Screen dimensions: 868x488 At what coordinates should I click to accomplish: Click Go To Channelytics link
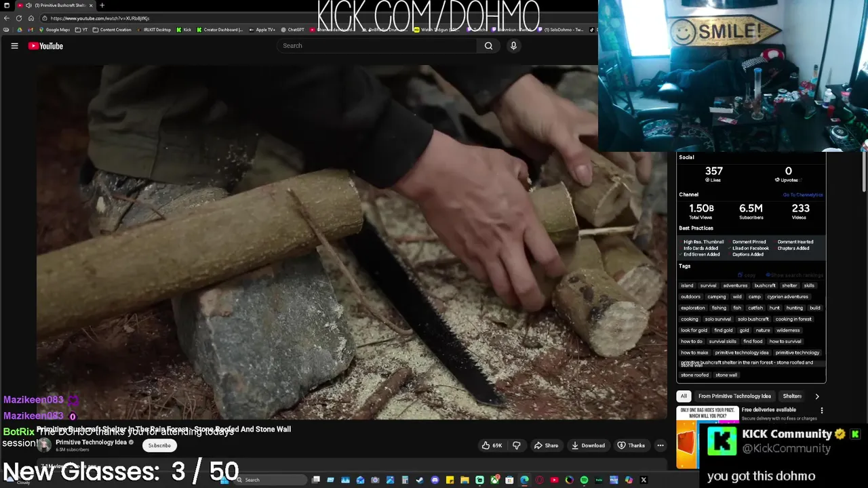pos(803,195)
